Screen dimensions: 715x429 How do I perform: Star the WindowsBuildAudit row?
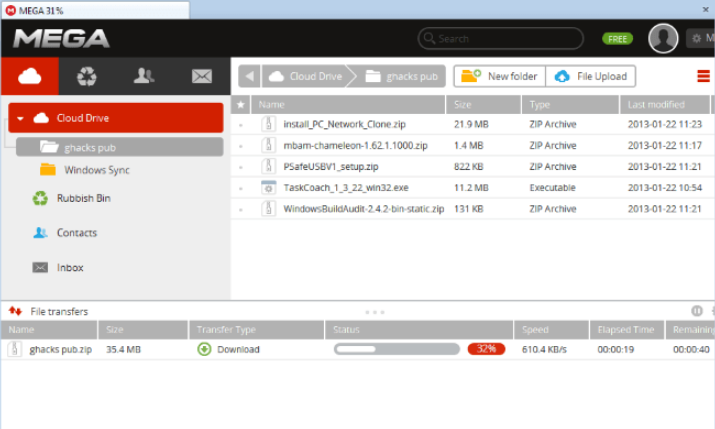coord(241,209)
